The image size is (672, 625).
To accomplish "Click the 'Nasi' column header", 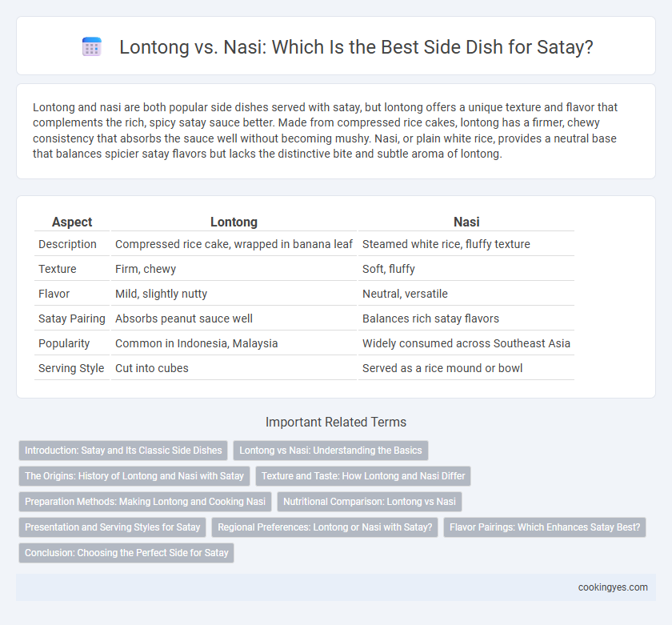I will click(x=466, y=222).
